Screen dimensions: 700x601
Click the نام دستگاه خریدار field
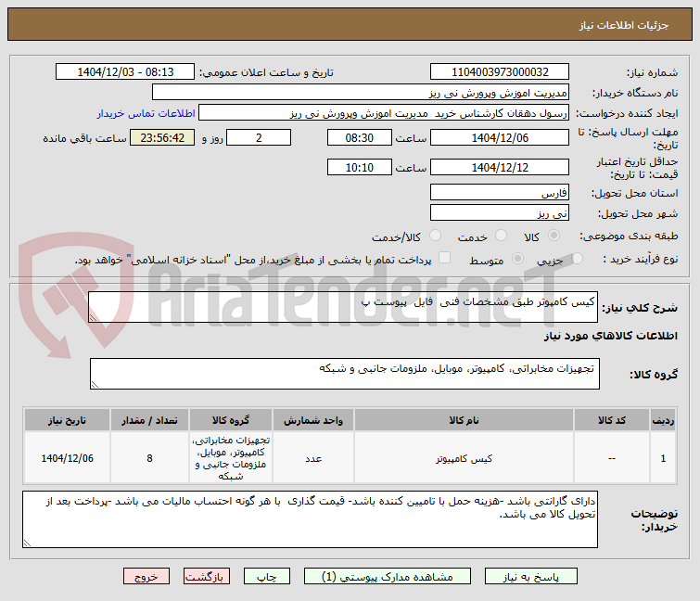click(x=361, y=93)
